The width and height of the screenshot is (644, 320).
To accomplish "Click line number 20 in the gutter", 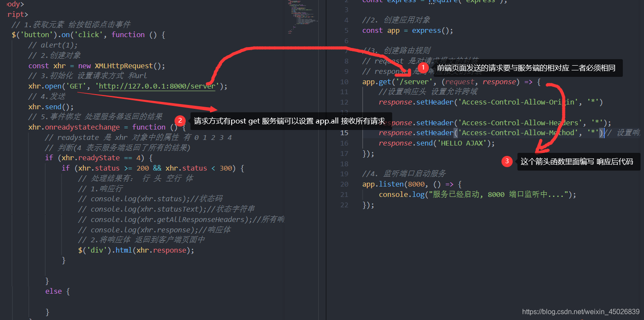I will pyautogui.click(x=344, y=184).
